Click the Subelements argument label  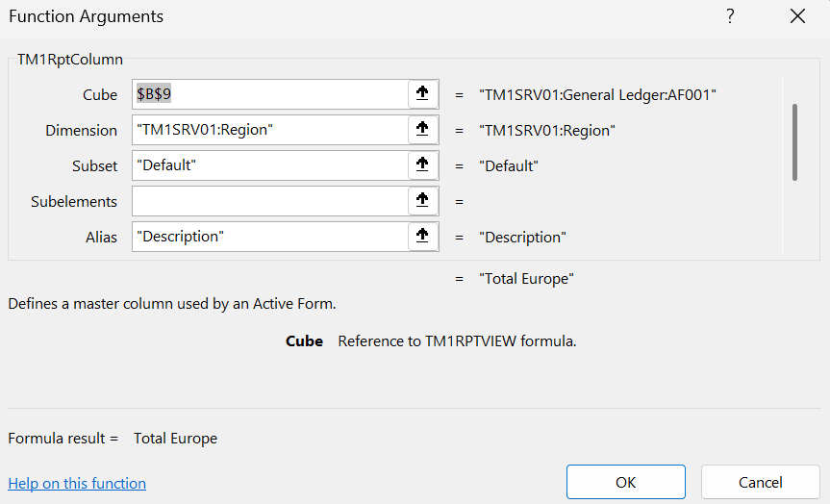coord(74,201)
